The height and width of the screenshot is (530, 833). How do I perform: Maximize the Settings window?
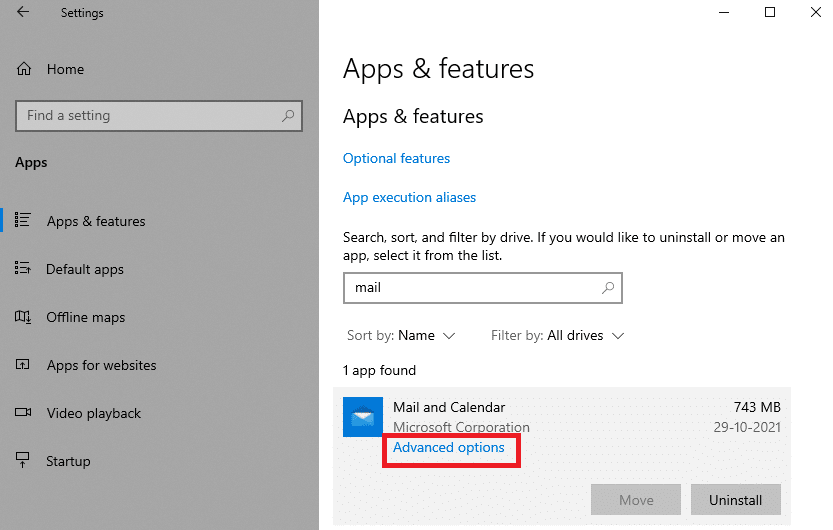pyautogui.click(x=770, y=12)
